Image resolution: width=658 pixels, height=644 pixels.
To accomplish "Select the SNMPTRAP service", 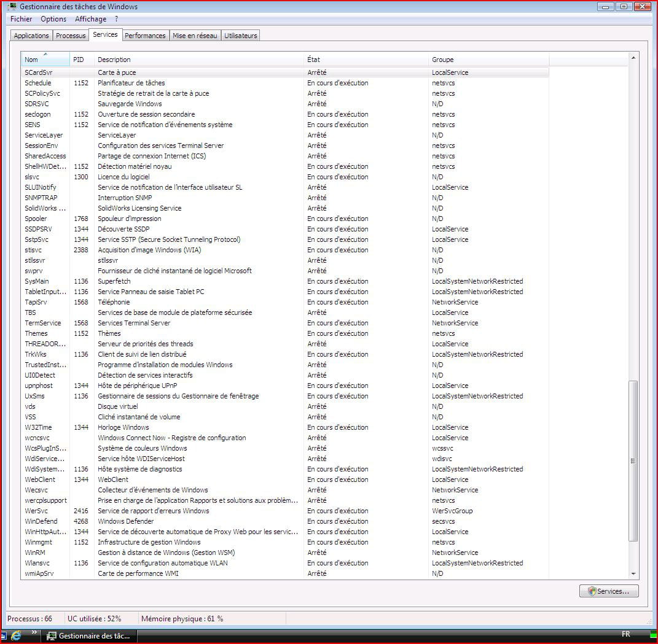I will (x=285, y=198).
